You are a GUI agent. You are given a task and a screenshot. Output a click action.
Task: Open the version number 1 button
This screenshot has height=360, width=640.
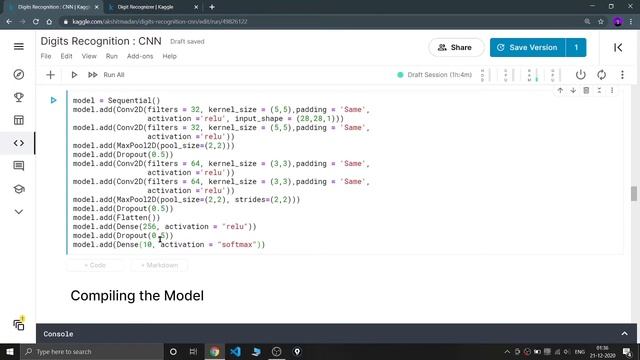coord(576,47)
